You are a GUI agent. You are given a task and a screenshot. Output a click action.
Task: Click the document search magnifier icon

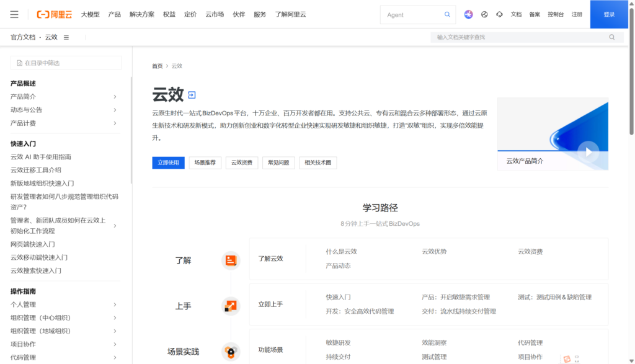(x=612, y=37)
